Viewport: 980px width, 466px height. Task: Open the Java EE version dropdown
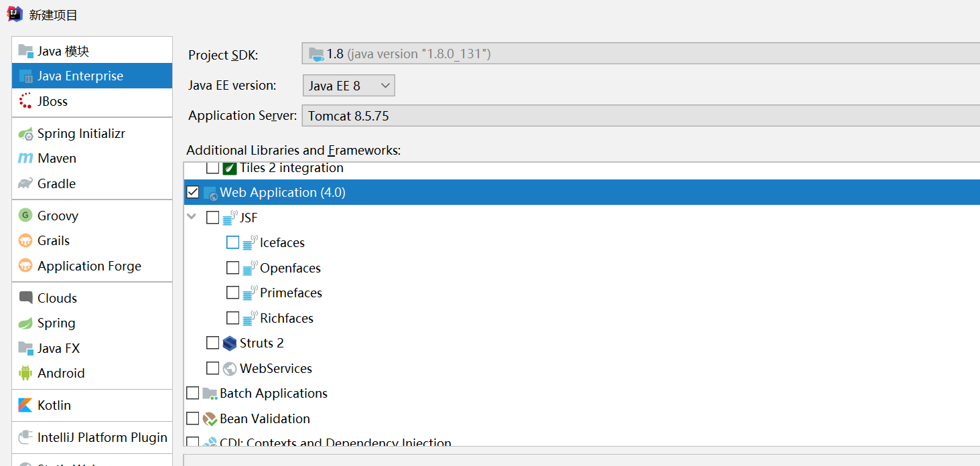349,86
